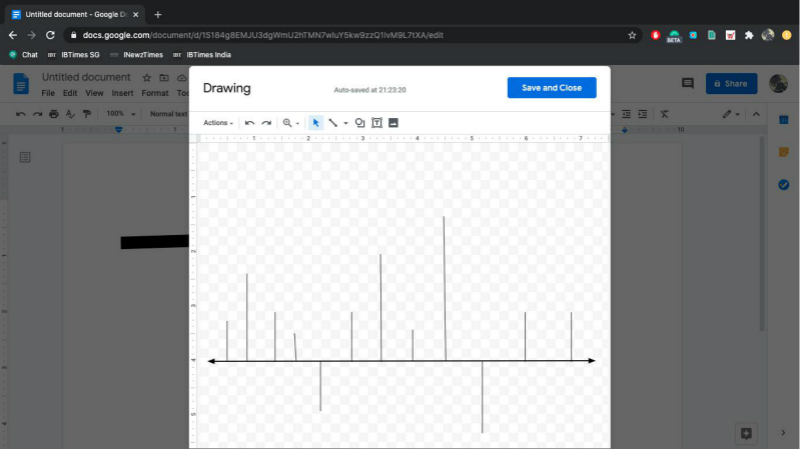The width and height of the screenshot is (800, 449).
Task: Open the Format menu
Action: coord(155,93)
